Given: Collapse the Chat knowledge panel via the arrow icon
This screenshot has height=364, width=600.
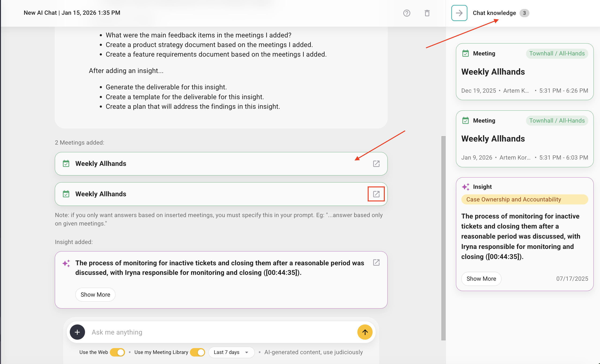Looking at the screenshot, I should [x=459, y=13].
